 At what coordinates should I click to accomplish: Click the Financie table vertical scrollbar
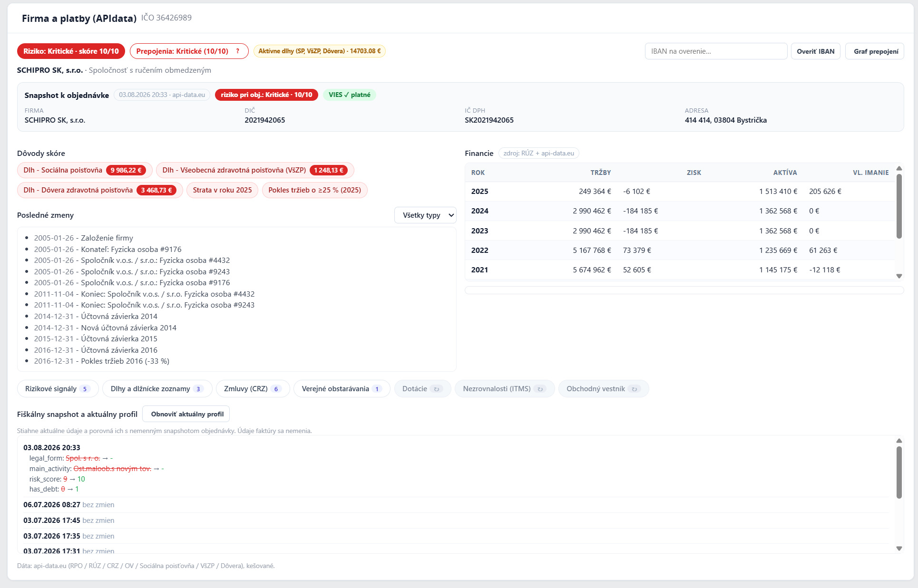pos(899,206)
